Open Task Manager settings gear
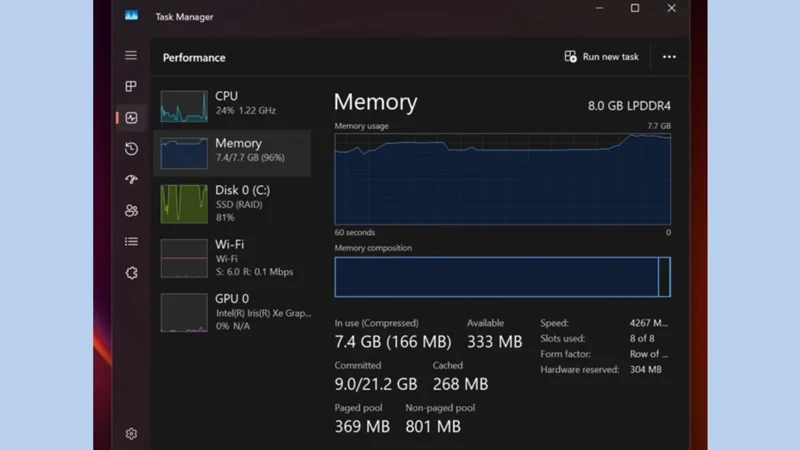Viewport: 800px width, 450px height. (x=131, y=434)
